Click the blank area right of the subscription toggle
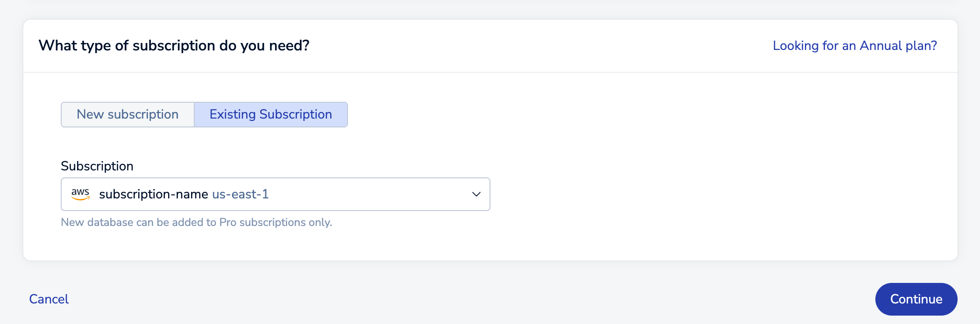Screen dimensions: 980x324 561,114
